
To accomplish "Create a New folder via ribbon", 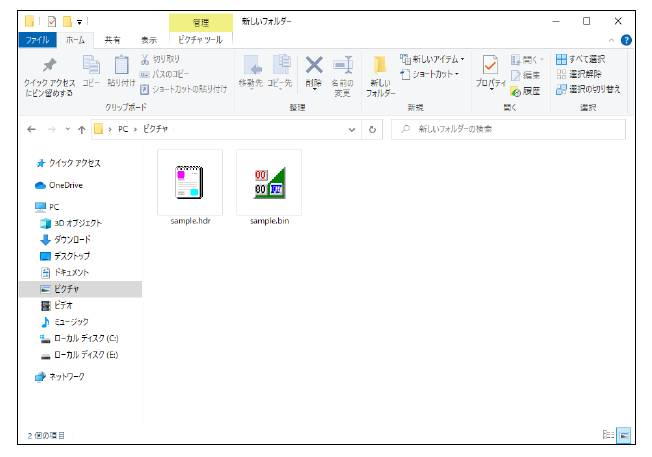I will coord(380,77).
